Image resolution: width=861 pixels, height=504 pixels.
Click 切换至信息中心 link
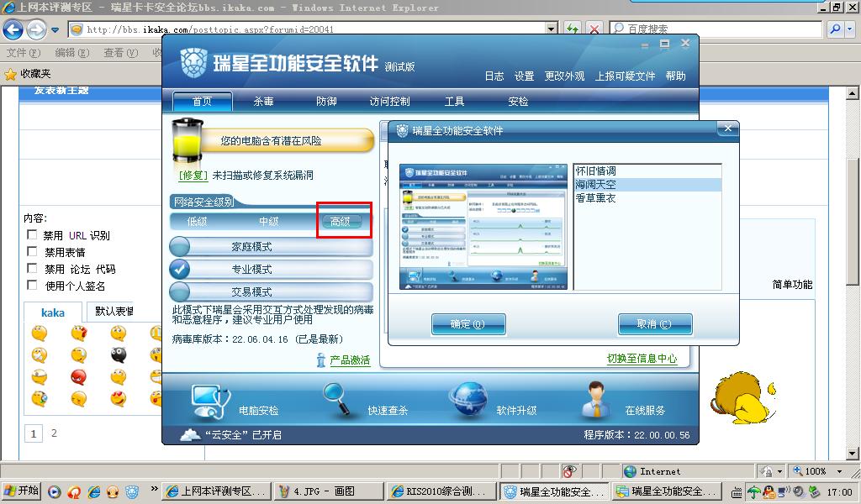coord(642,358)
